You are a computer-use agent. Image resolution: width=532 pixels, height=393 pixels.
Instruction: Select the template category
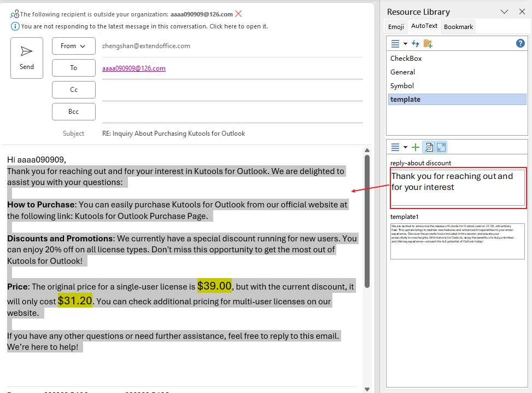click(457, 99)
